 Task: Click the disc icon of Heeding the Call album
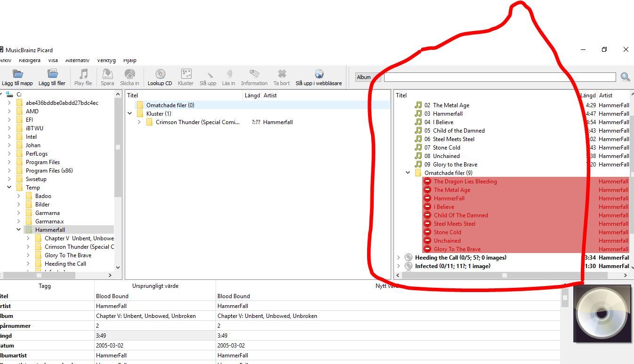pyautogui.click(x=408, y=258)
